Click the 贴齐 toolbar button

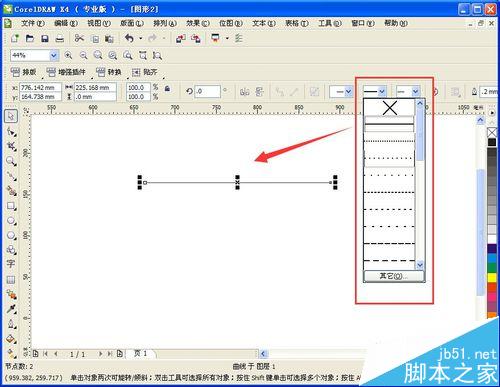click(144, 72)
